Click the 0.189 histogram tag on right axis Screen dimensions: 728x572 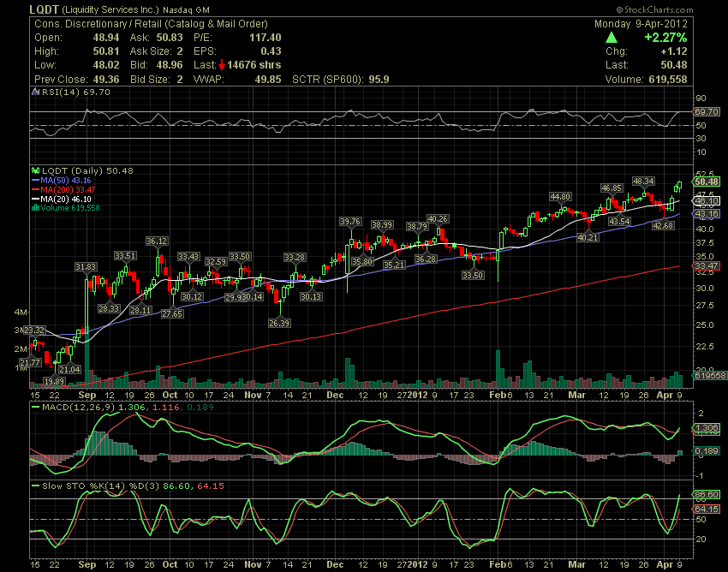click(707, 450)
